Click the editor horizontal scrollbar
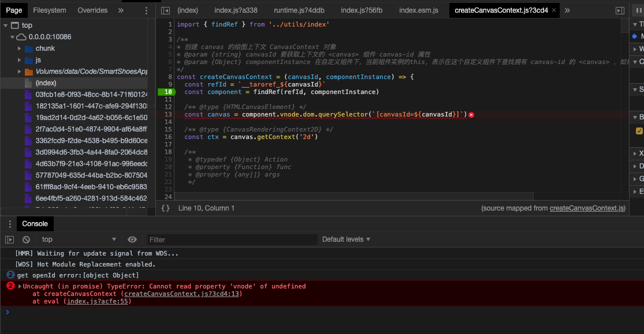The height and width of the screenshot is (334, 644). tap(354, 196)
